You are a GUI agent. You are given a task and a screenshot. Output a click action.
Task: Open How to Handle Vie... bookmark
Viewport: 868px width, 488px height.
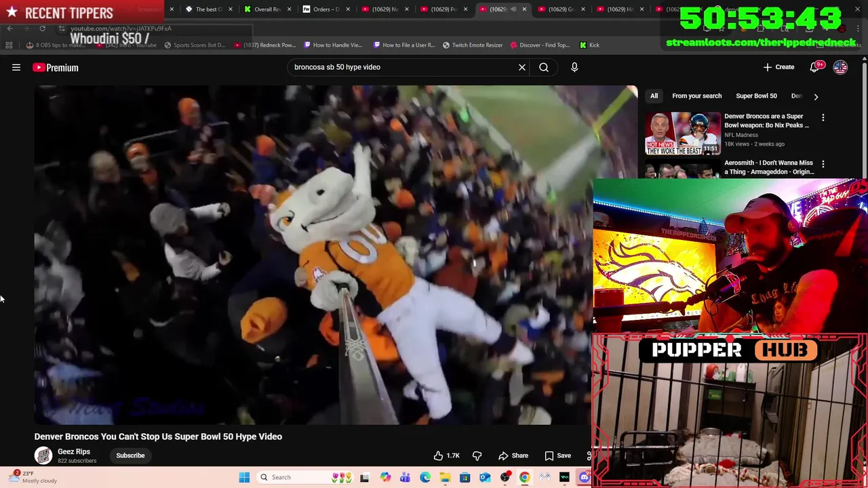333,45
